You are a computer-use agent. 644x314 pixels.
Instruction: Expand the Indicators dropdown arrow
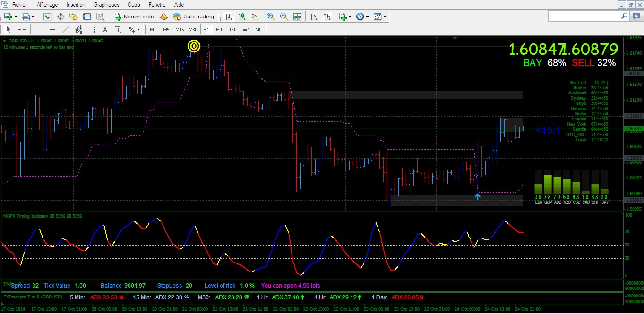point(350,17)
